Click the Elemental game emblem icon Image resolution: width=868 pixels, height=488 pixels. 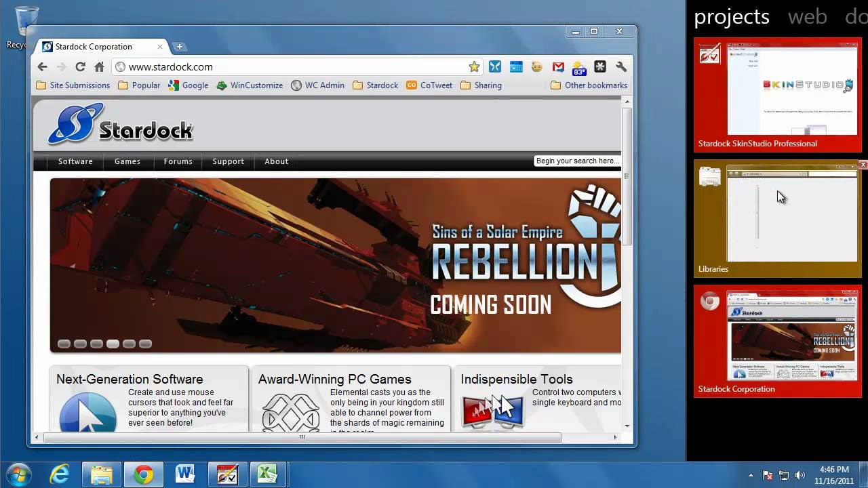coord(290,411)
